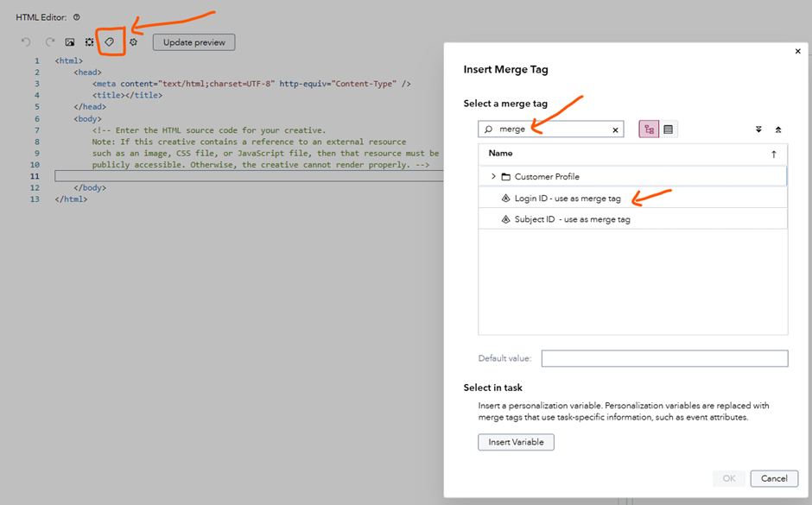Viewport: 812px width, 505px height.
Task: Click the Insert Variable button
Action: [516, 442]
